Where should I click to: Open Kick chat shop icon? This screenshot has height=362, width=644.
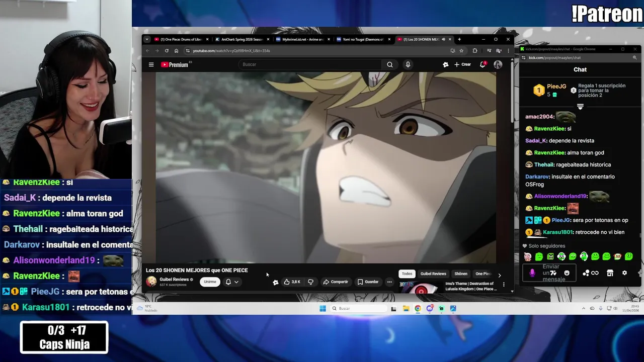tap(610, 273)
